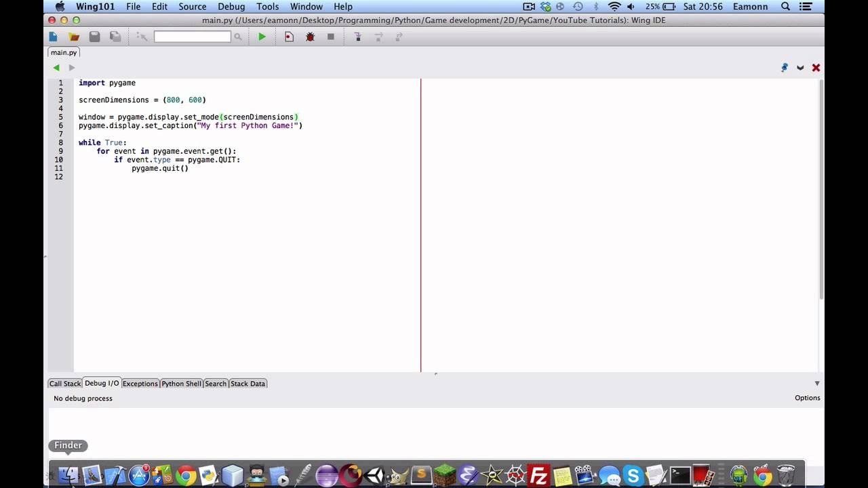Open the Edit menu
The image size is (868, 488).
tap(159, 6)
